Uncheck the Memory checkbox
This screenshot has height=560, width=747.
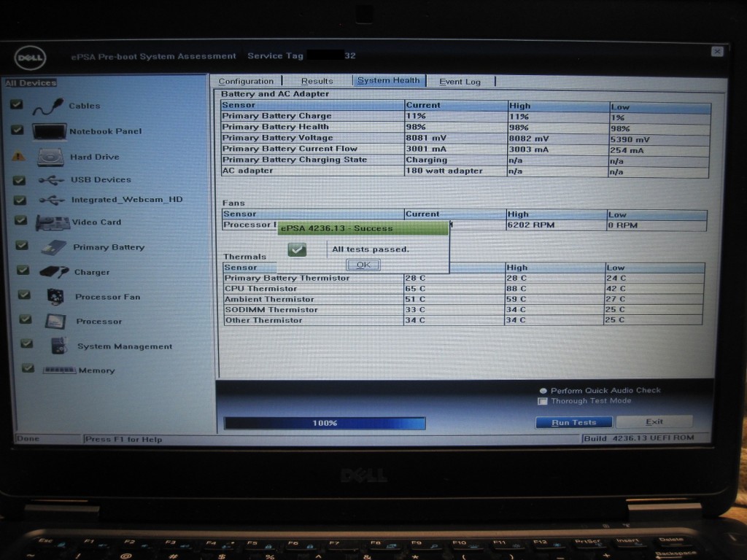[x=28, y=367]
